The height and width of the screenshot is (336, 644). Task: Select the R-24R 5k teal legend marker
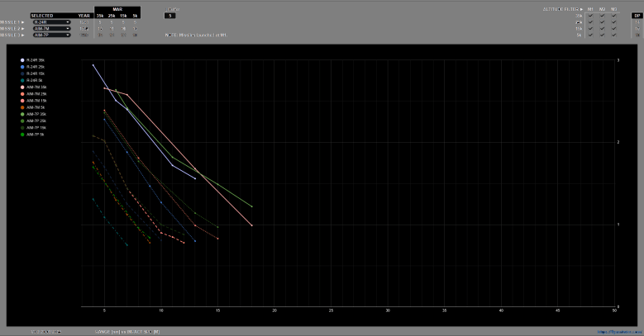click(x=23, y=80)
